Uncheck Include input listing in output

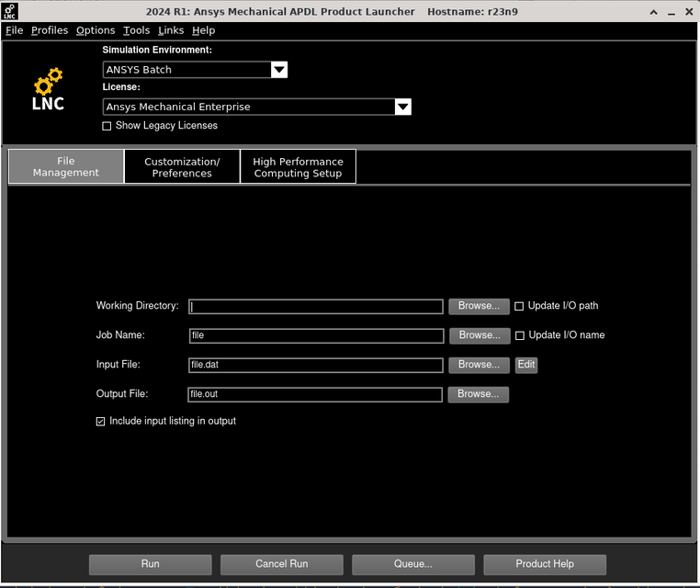[x=101, y=422]
